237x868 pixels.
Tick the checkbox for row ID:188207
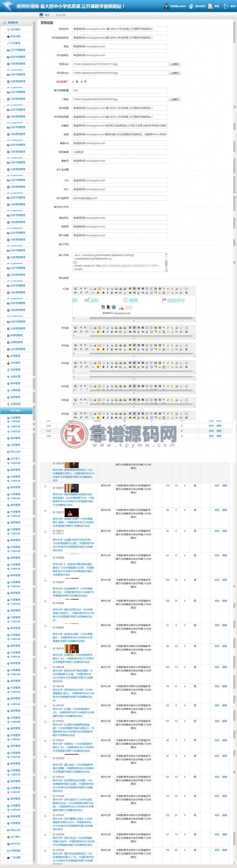click(45, 580)
